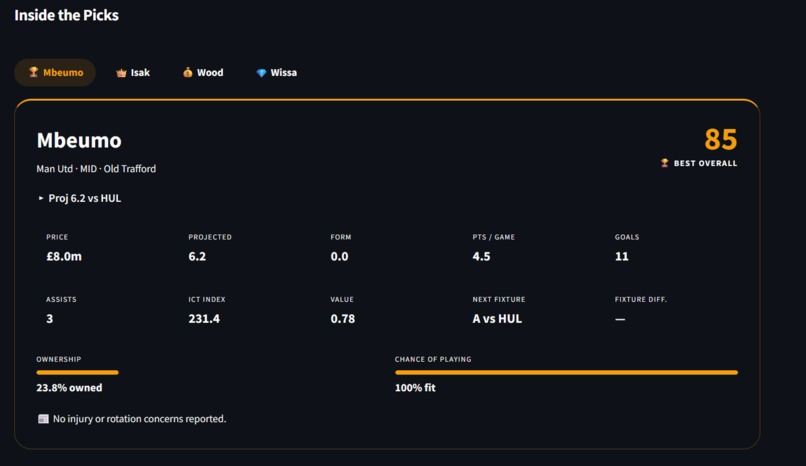806x466 pixels.
Task: Click the form value 0.0
Action: [x=339, y=256]
